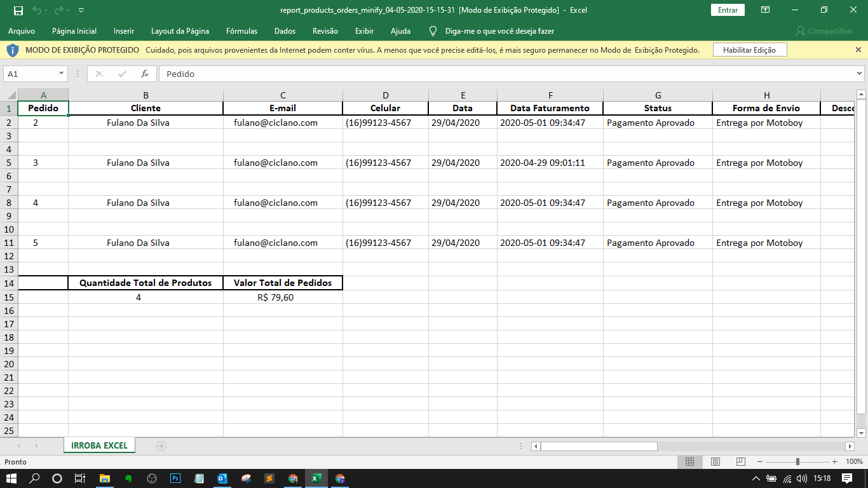
Task: Click Habilitar Edição button
Action: (749, 50)
